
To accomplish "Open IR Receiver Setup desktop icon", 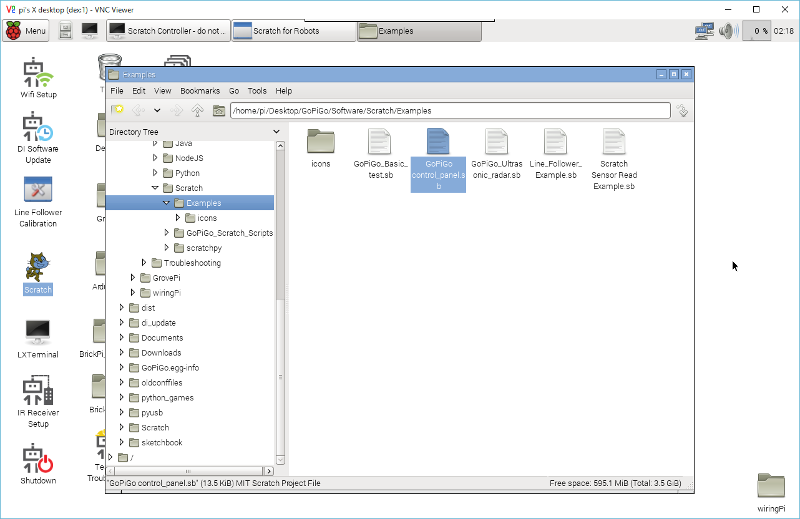I will (38, 402).
